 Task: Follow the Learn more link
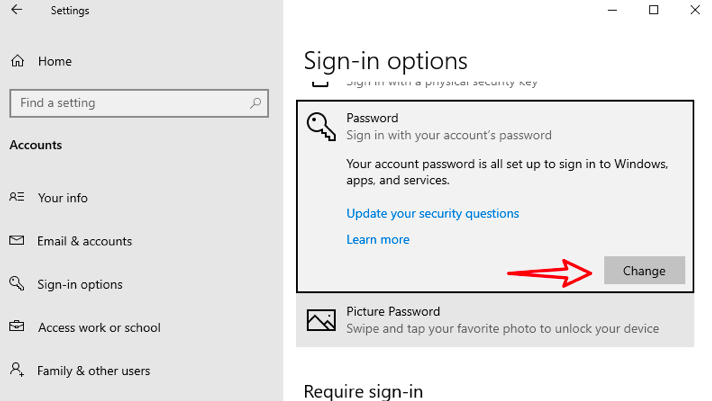coord(378,239)
